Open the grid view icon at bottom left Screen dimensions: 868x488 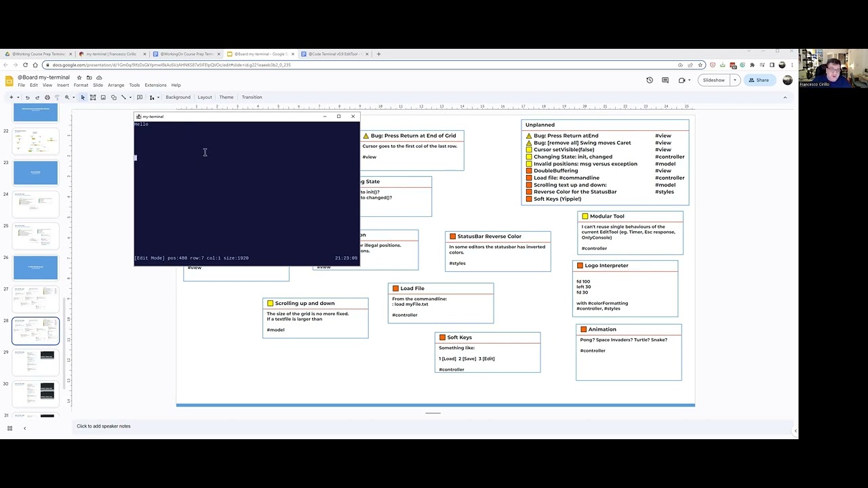point(9,428)
